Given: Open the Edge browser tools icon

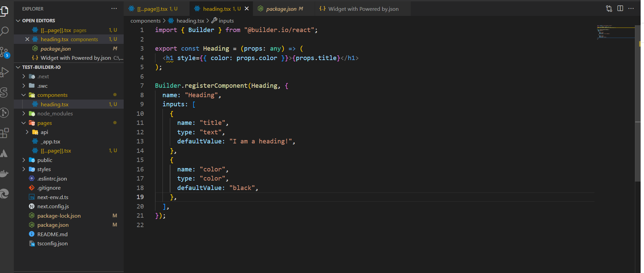Looking at the screenshot, I should [x=4, y=194].
